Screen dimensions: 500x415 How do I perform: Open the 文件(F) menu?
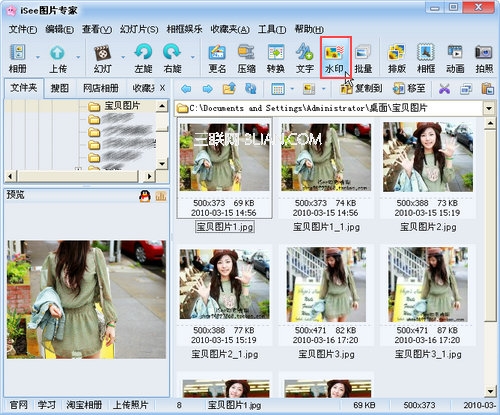point(23,29)
